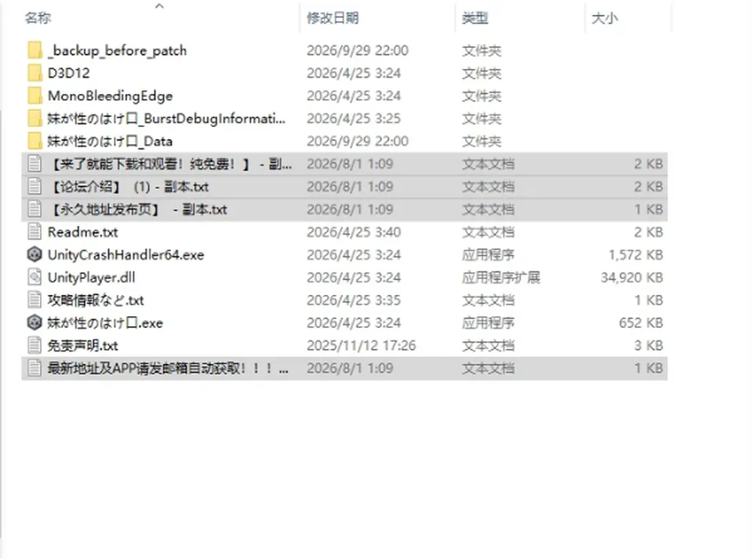This screenshot has height=560, width=753.
Task: Click the folder name _backup_before_patch
Action: [117, 50]
